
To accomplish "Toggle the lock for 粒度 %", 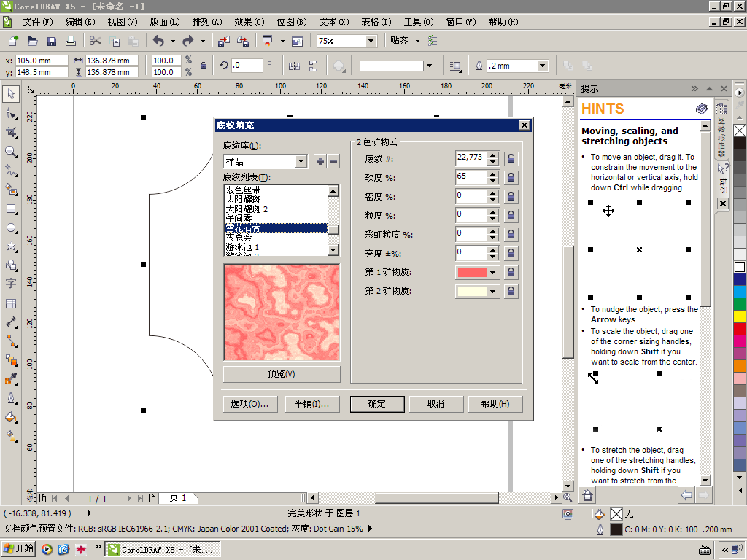I will (x=511, y=216).
